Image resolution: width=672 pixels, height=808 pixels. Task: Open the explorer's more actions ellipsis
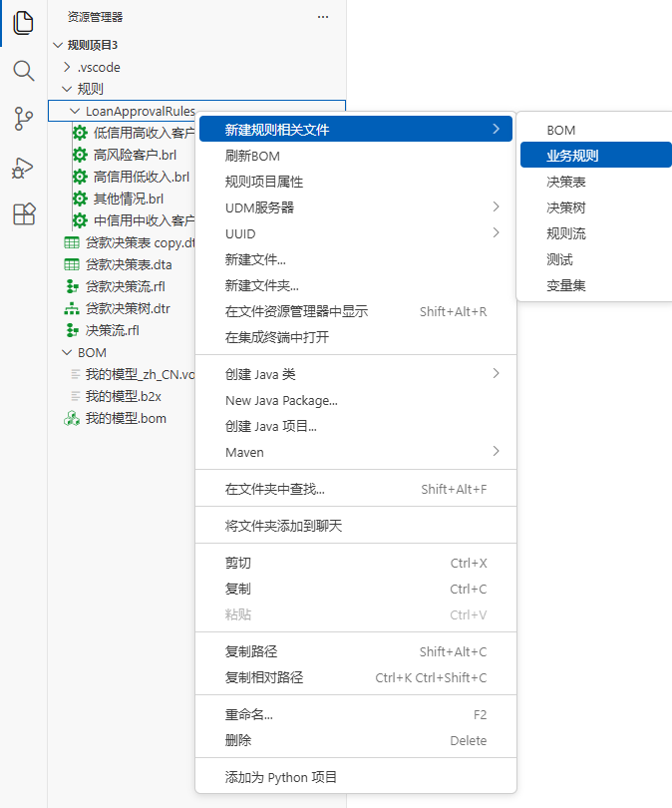coord(322,17)
